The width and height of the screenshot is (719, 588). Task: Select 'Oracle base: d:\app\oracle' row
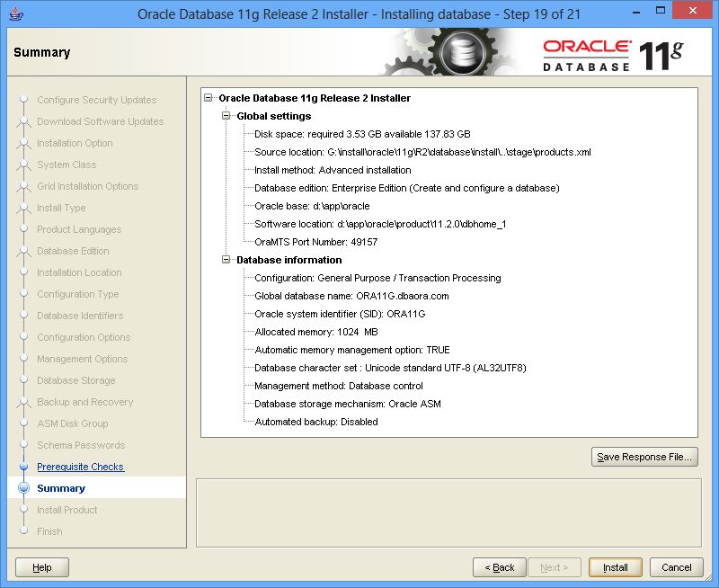pyautogui.click(x=312, y=206)
